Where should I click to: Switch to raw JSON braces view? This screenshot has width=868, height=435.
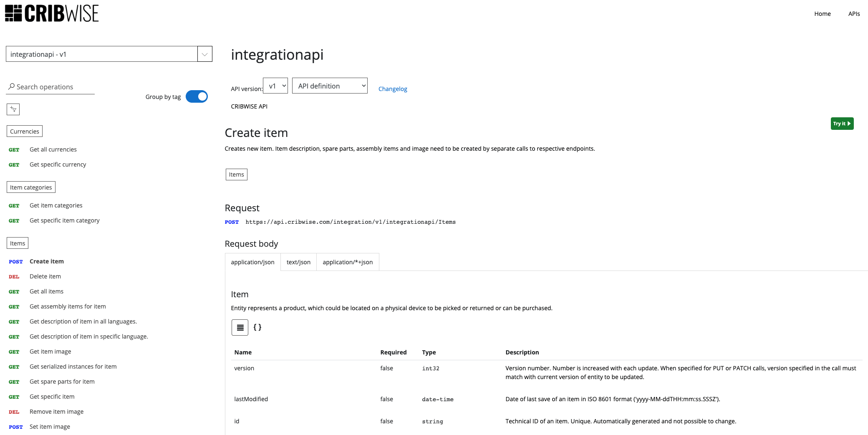257,328
